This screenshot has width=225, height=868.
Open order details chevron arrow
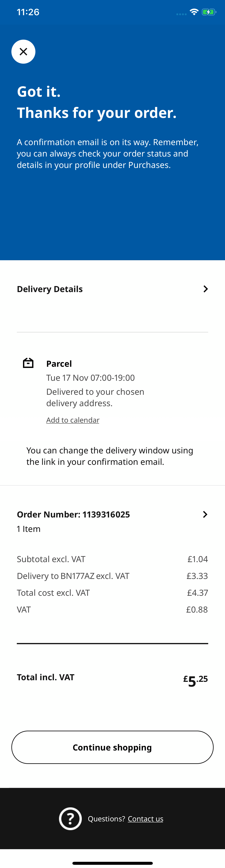tap(205, 514)
